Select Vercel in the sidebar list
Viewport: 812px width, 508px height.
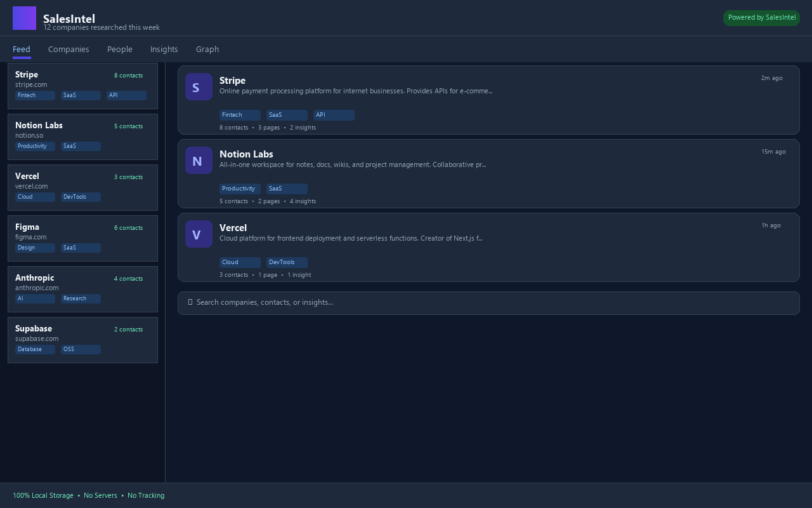point(82,187)
